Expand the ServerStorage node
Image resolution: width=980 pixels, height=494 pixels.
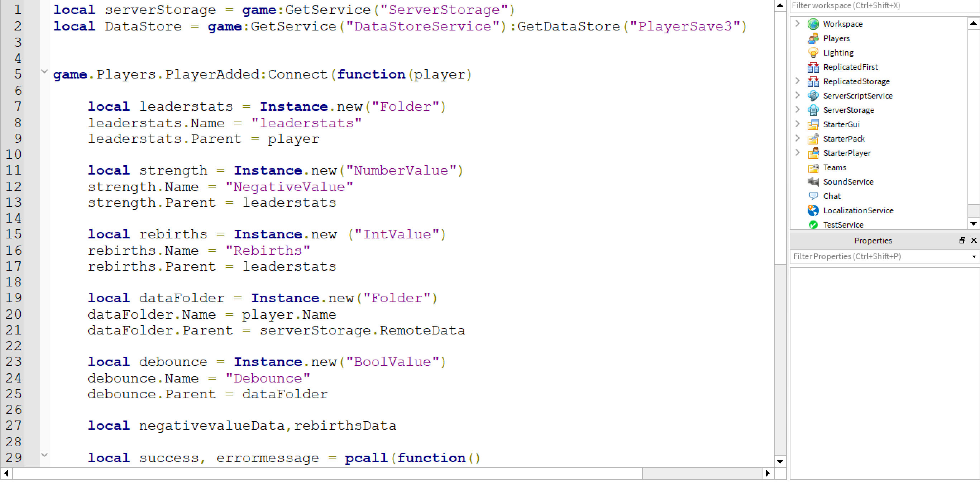797,110
